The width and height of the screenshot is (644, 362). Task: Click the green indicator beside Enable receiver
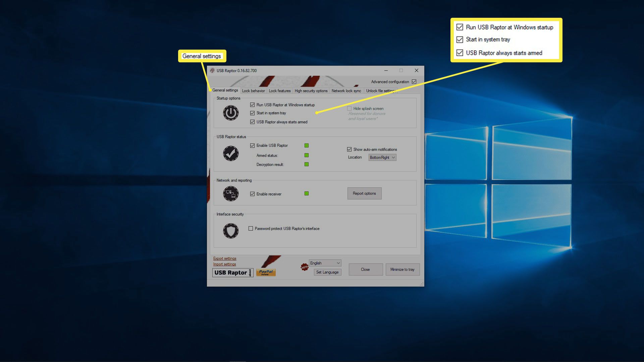(307, 194)
